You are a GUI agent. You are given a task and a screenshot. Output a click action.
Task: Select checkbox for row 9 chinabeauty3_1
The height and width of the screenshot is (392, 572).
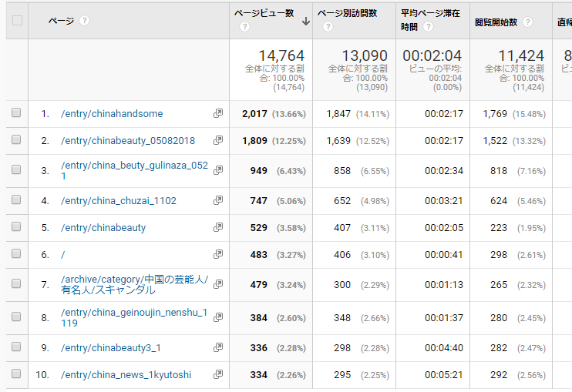[x=16, y=347]
